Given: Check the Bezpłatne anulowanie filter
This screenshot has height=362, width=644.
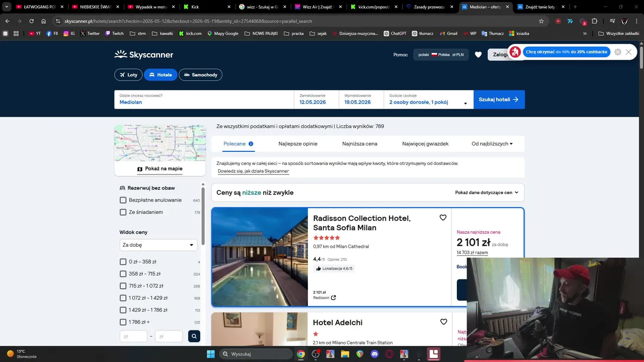Looking at the screenshot, I should [x=123, y=200].
